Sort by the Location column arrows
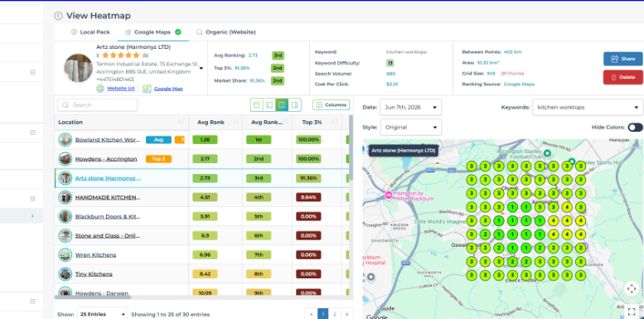The image size is (644, 319). pos(181,122)
